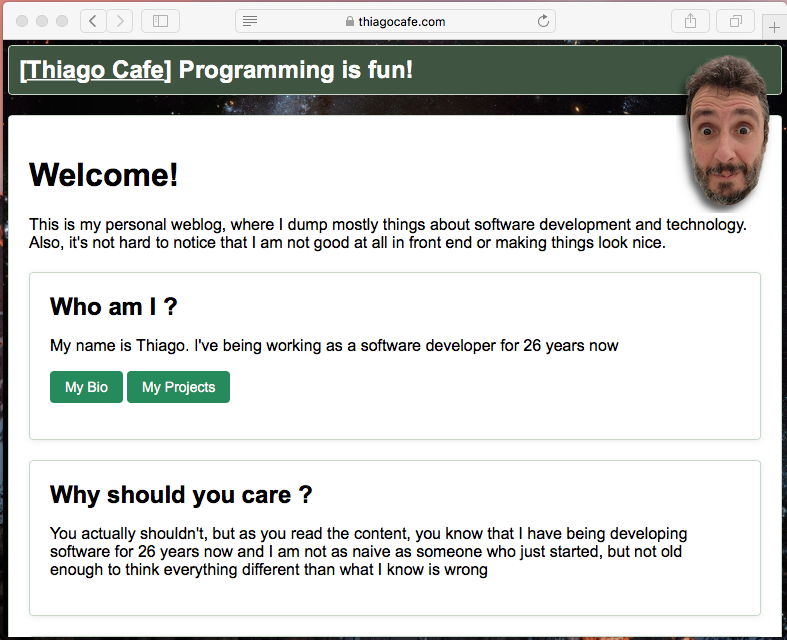
Task: Open Reader view icon in address bar
Action: point(250,21)
